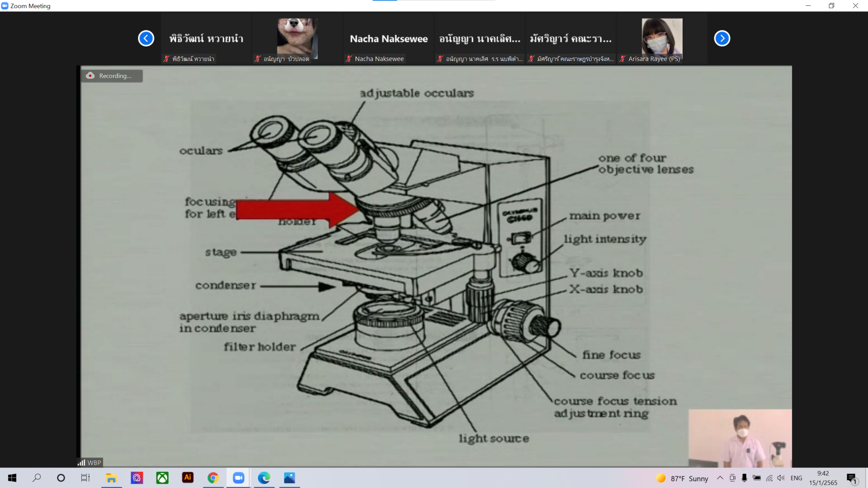868x488 pixels.
Task: Open volume control speaker icon
Action: 781,478
